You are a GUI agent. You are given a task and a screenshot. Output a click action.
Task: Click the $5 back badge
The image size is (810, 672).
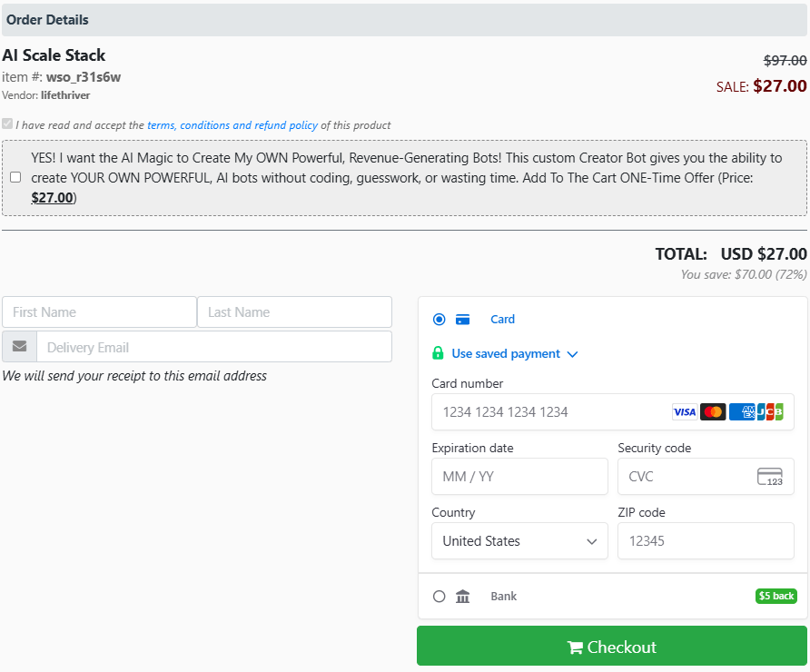point(775,596)
